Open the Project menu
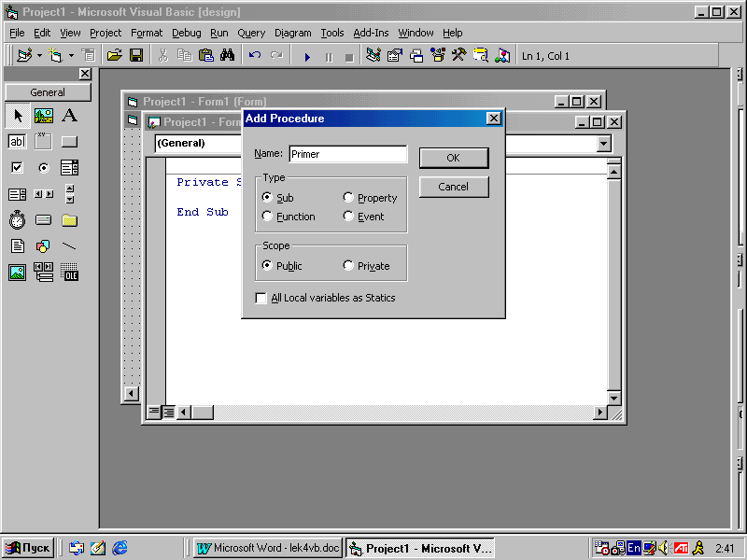This screenshot has height=560, width=747. [106, 33]
